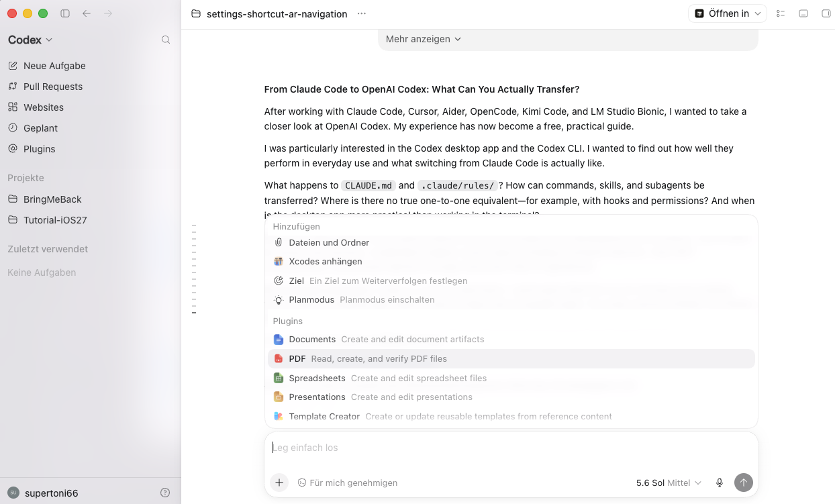Send the message with the arrow button

(744, 483)
